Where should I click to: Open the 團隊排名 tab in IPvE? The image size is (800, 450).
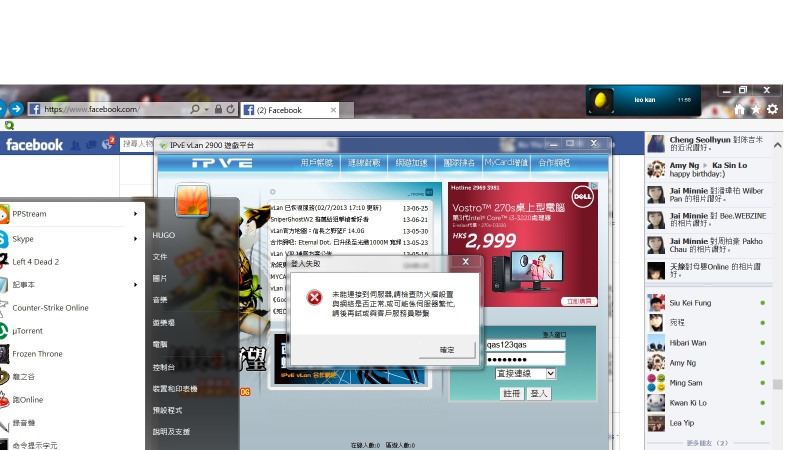click(459, 163)
